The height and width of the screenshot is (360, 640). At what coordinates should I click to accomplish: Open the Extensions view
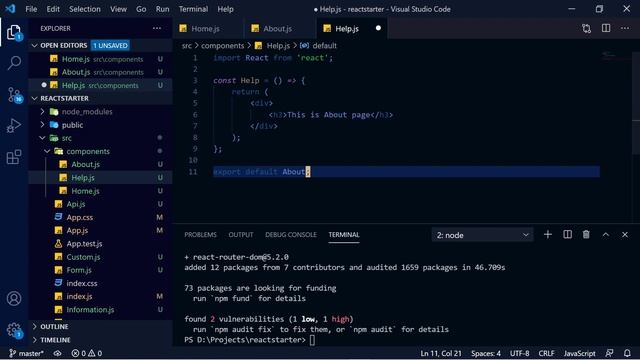[x=14, y=157]
